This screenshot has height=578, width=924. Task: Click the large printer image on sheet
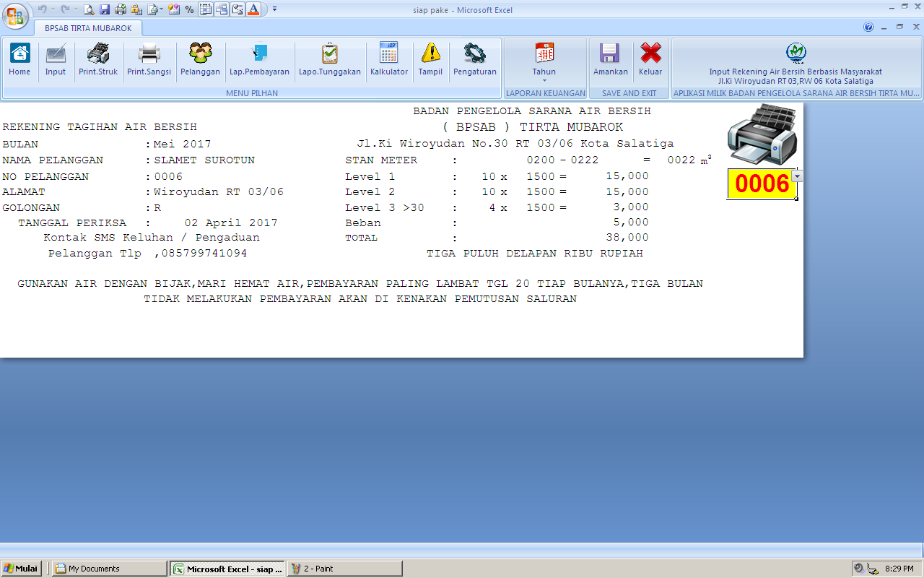[762, 135]
